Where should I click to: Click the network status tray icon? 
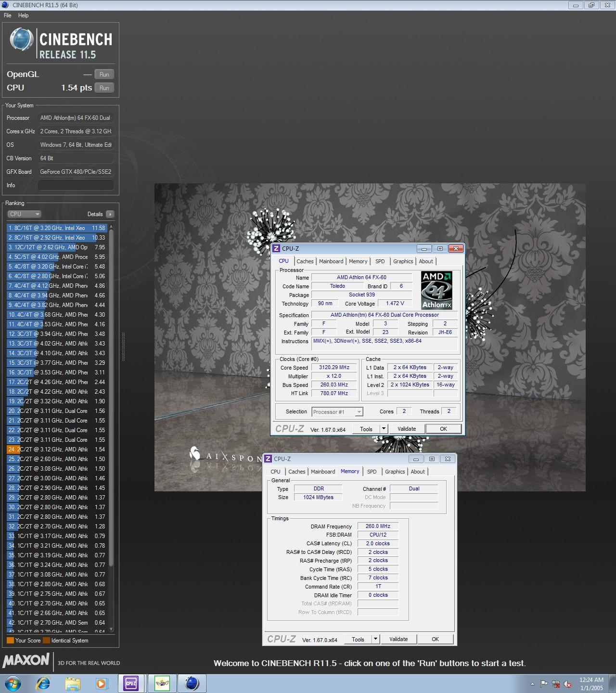556,684
